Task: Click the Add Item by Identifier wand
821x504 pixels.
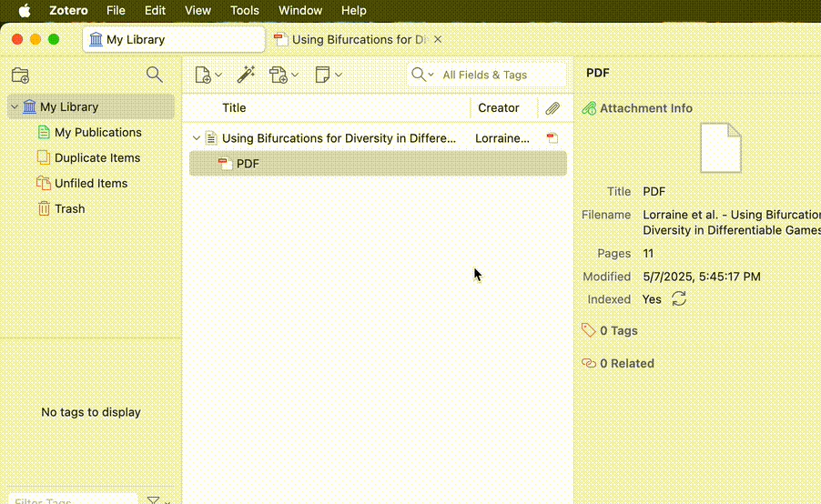Action: [246, 75]
